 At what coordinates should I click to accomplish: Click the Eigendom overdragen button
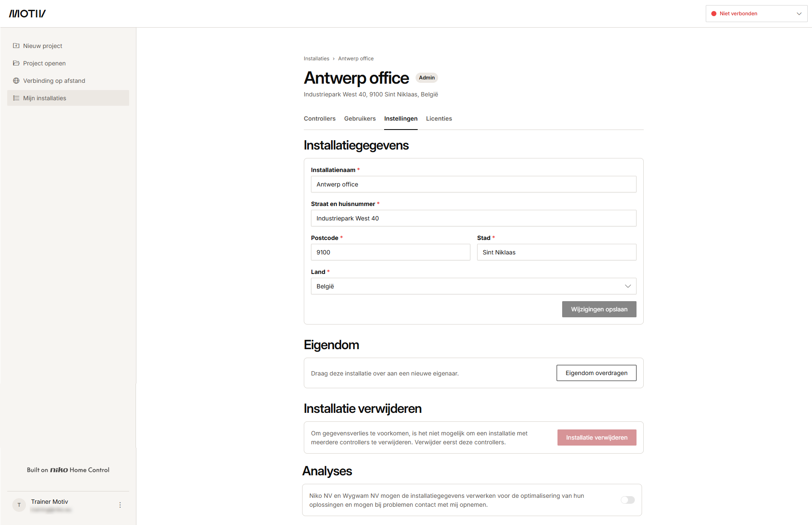tap(596, 373)
